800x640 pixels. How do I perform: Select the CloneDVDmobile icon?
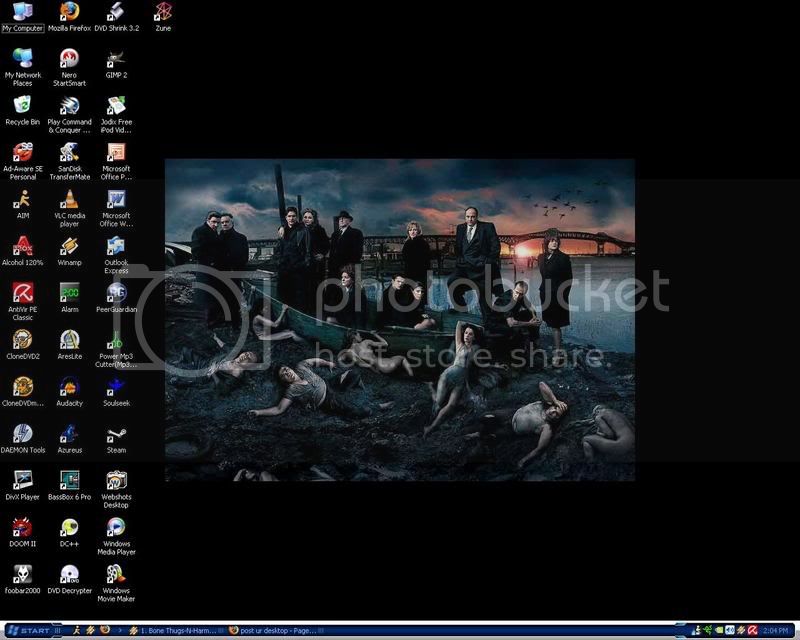tap(22, 392)
